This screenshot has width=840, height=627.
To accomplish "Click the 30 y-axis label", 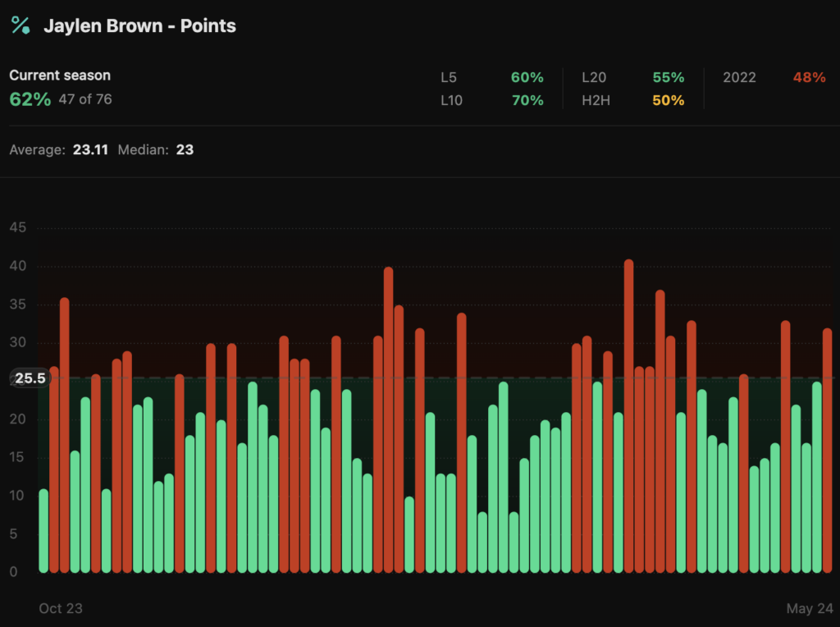I will [x=18, y=342].
